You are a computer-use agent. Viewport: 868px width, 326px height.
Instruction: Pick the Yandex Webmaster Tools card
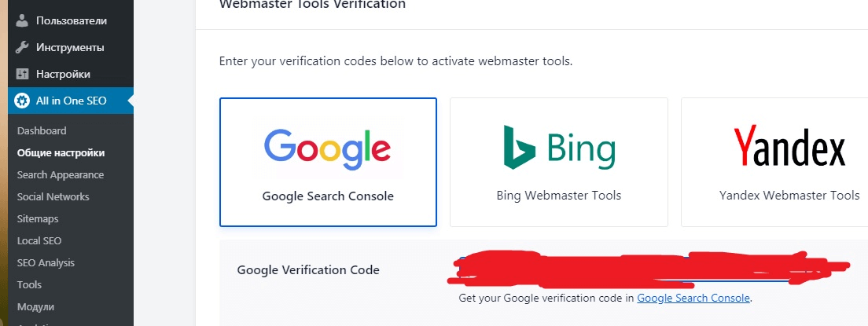click(775, 162)
